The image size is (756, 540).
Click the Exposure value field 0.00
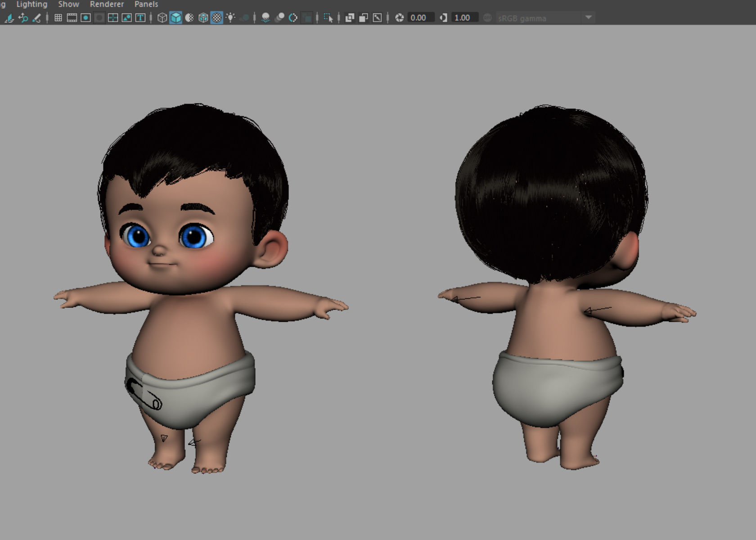pyautogui.click(x=420, y=18)
